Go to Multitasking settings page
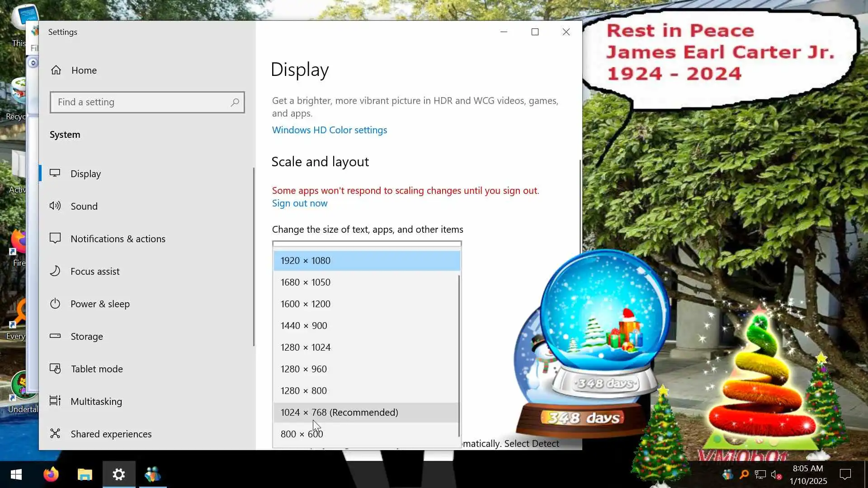The image size is (868, 488). pyautogui.click(x=96, y=401)
